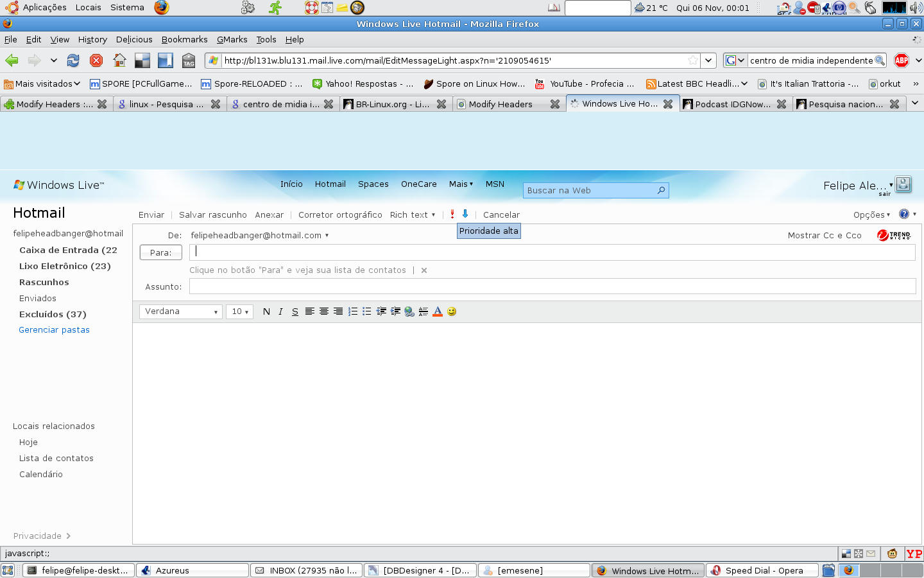Align message text right
The width and height of the screenshot is (924, 578).
coord(338,311)
